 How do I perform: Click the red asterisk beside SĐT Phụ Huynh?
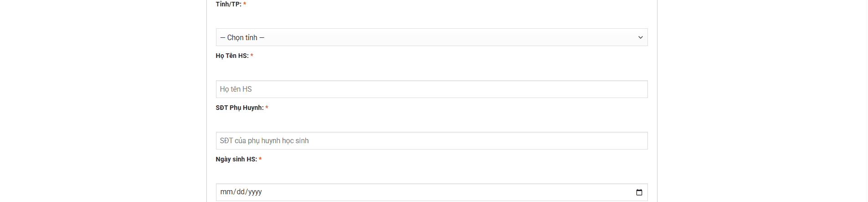click(267, 108)
